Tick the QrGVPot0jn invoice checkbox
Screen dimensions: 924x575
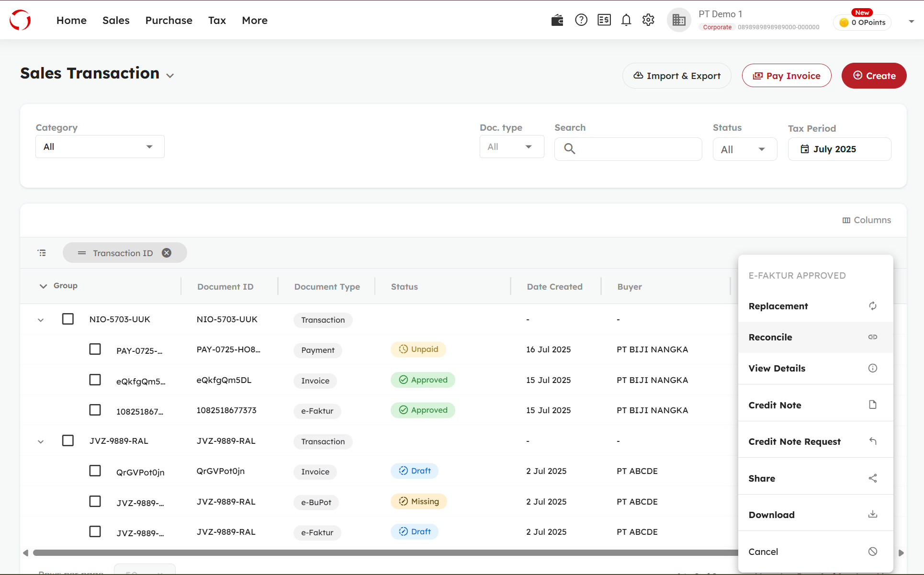[x=95, y=471]
